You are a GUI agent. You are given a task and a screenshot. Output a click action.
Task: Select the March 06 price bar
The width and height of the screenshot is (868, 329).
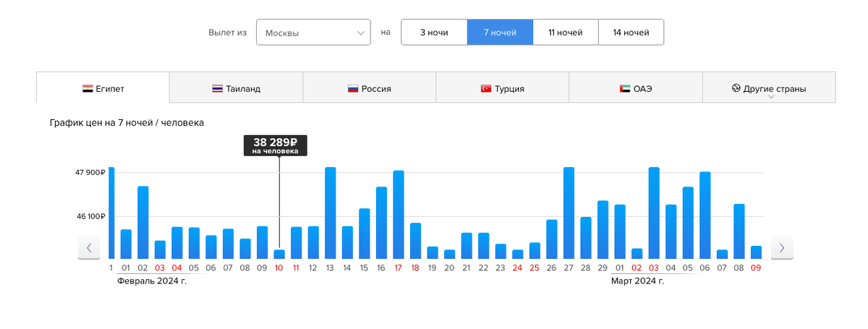705,215
